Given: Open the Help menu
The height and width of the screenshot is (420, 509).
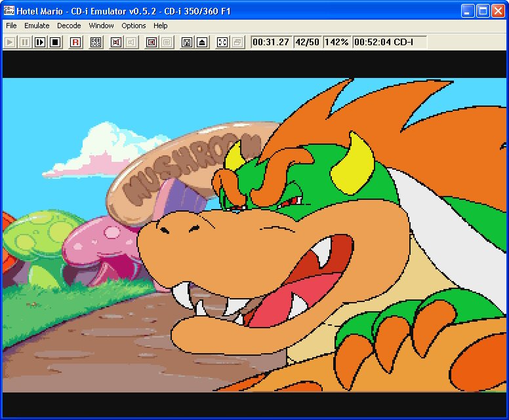Looking at the screenshot, I should 160,26.
